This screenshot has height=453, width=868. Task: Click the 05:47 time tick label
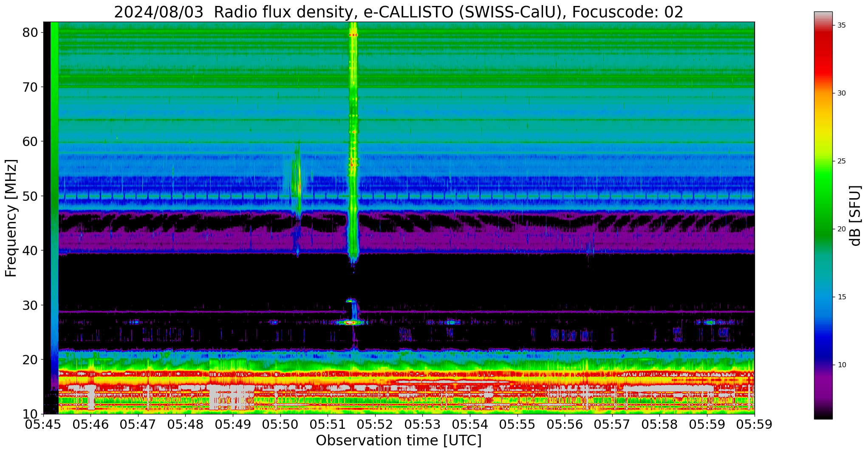[138, 425]
